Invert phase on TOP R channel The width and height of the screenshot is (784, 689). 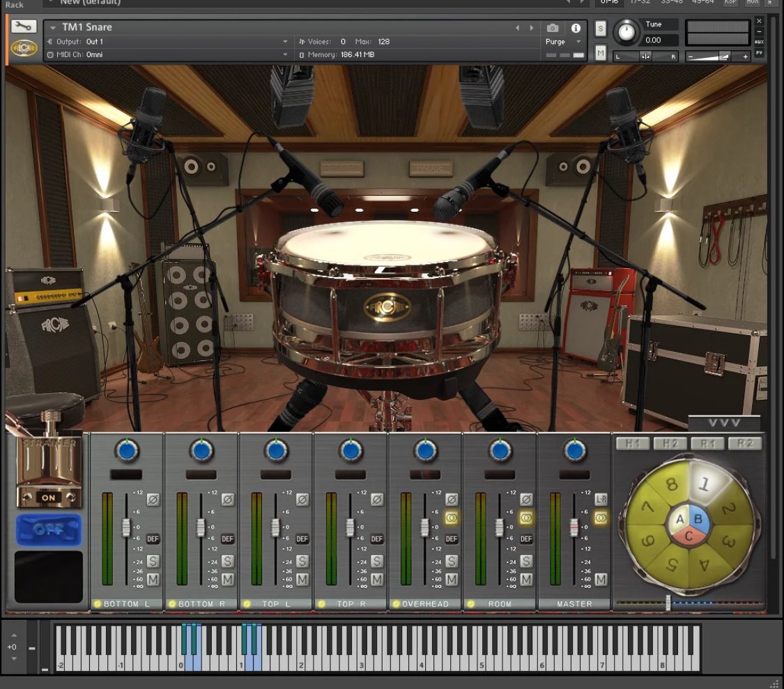click(x=377, y=500)
